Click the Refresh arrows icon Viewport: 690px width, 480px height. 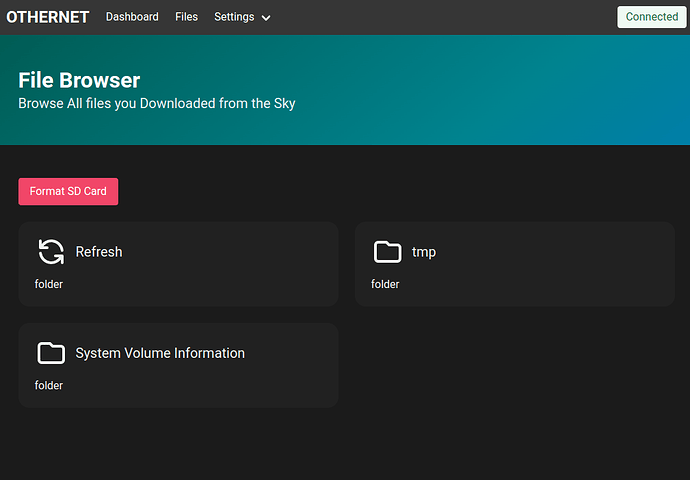[51, 252]
